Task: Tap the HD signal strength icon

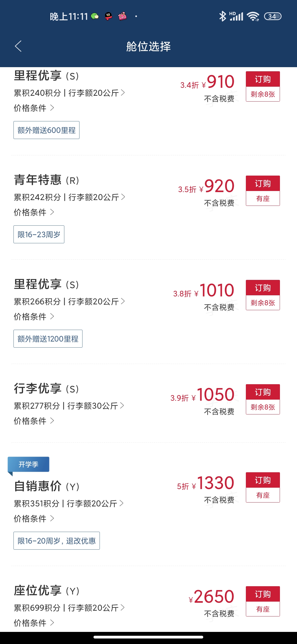Action: pyautogui.click(x=236, y=16)
